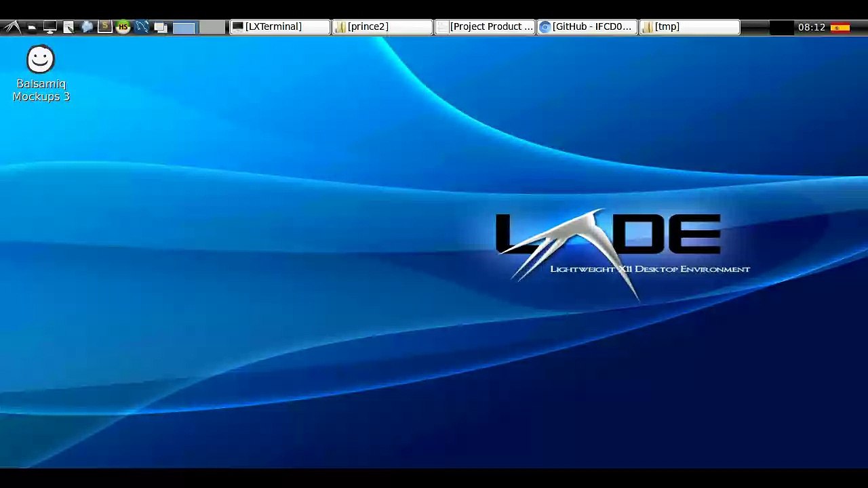This screenshot has height=488, width=868.
Task: Launch the file manager from the panel
Action: click(x=32, y=27)
